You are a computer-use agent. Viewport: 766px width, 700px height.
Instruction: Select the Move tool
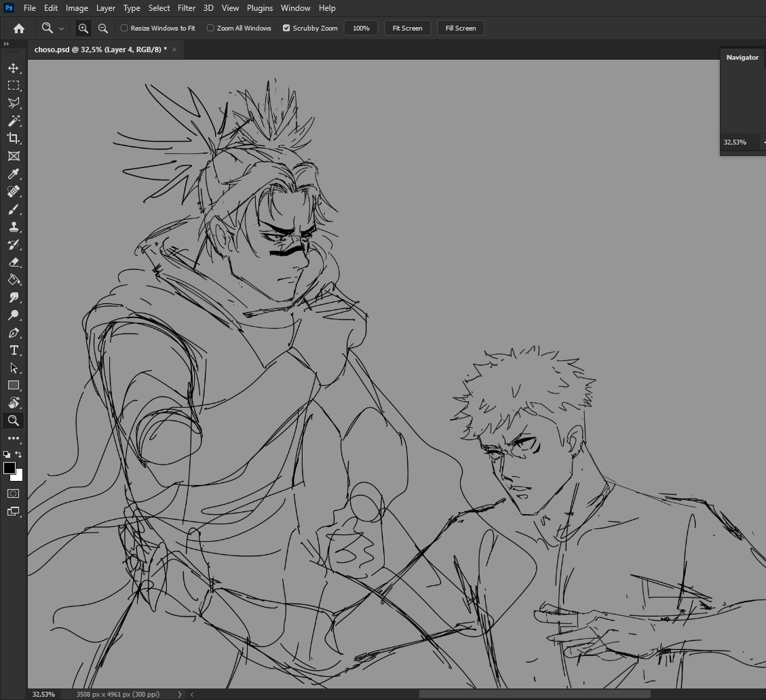click(14, 68)
